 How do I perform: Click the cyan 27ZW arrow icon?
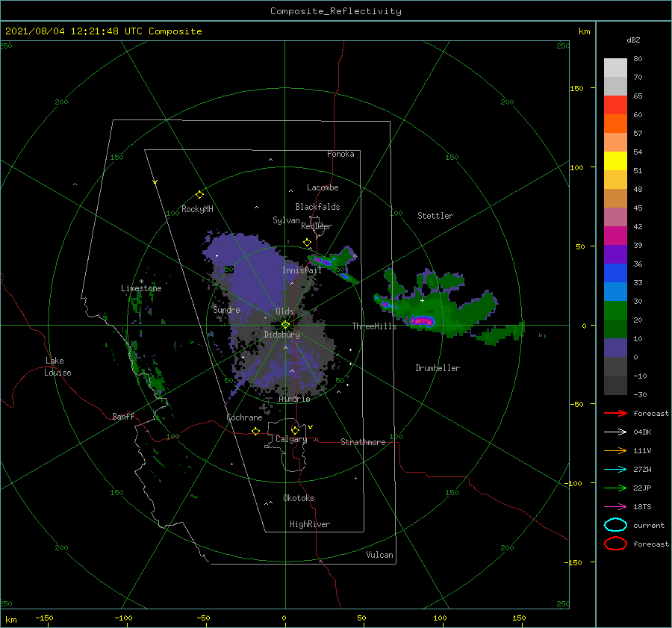pyautogui.click(x=615, y=470)
